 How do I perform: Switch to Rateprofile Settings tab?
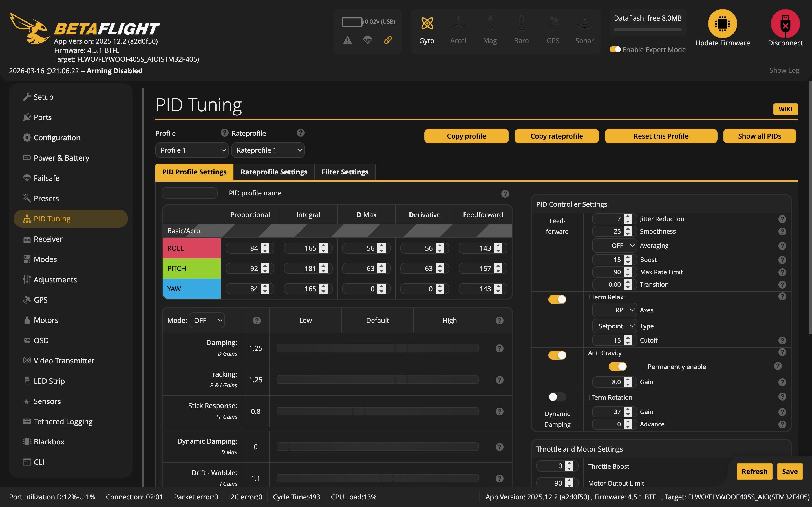(274, 172)
